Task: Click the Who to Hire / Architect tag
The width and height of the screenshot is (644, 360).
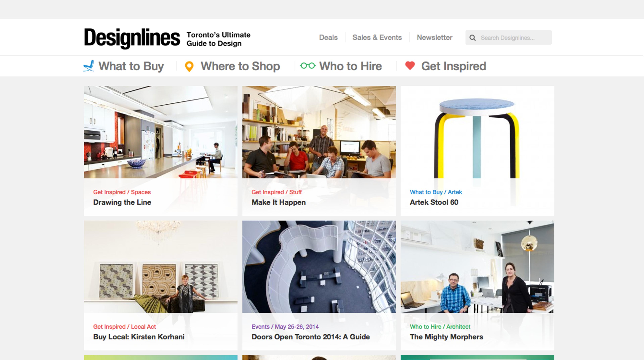Action: [440, 327]
